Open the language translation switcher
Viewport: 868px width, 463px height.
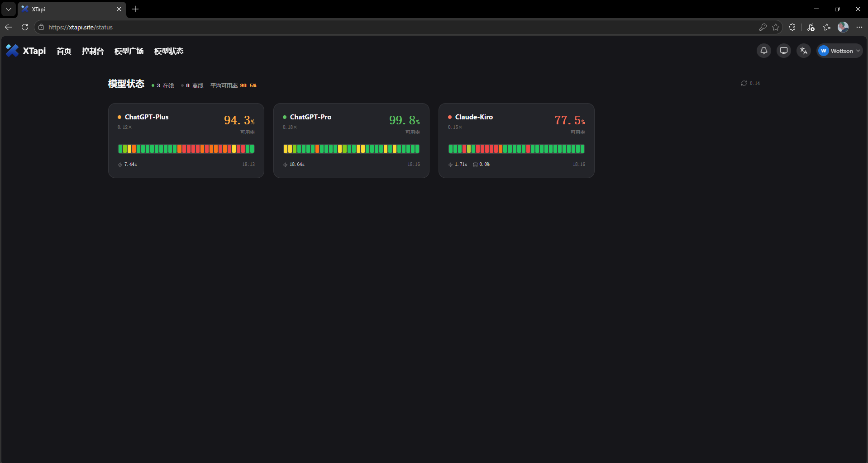804,51
